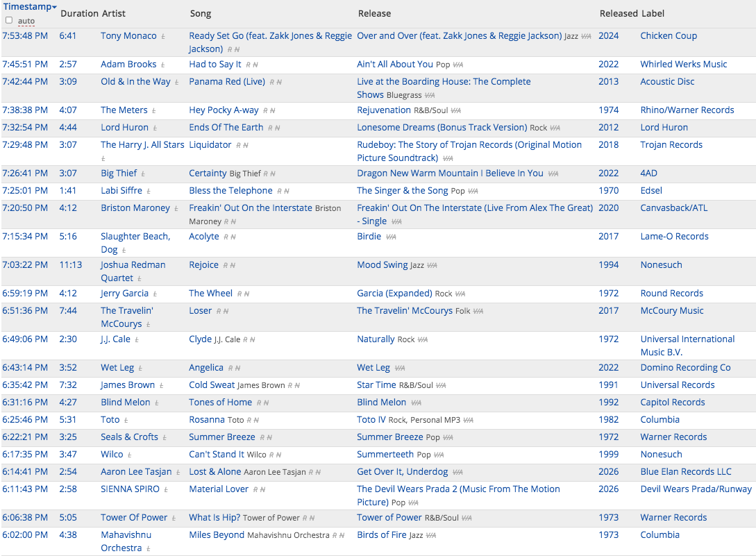The height and width of the screenshot is (556, 756).
Task: Click the V/A flag icon beside Mood Swing Jazz
Action: click(x=432, y=266)
